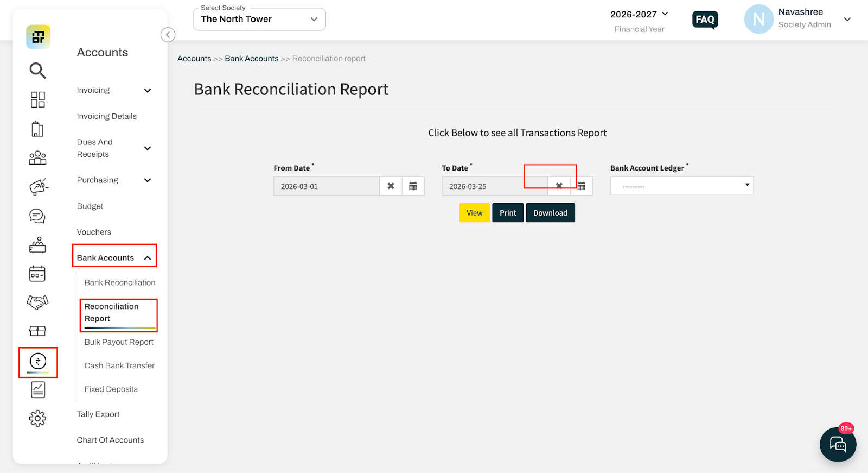Clear the From Date value
This screenshot has height=473, width=868.
point(391,186)
